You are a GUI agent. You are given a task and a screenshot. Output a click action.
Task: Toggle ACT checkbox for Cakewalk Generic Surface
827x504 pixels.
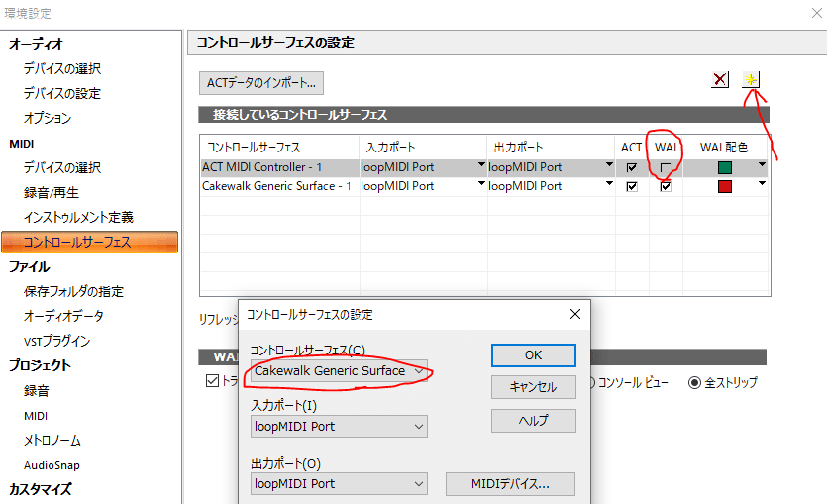632,186
